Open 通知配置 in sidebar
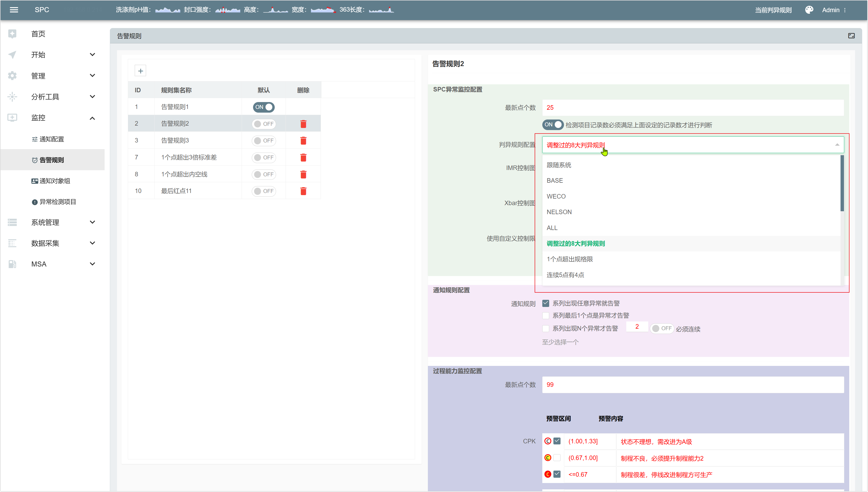868x492 pixels. tap(52, 139)
